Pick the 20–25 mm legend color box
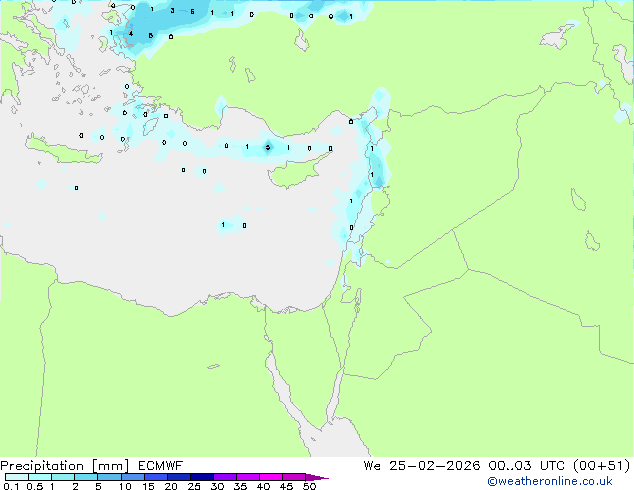 pos(178,477)
